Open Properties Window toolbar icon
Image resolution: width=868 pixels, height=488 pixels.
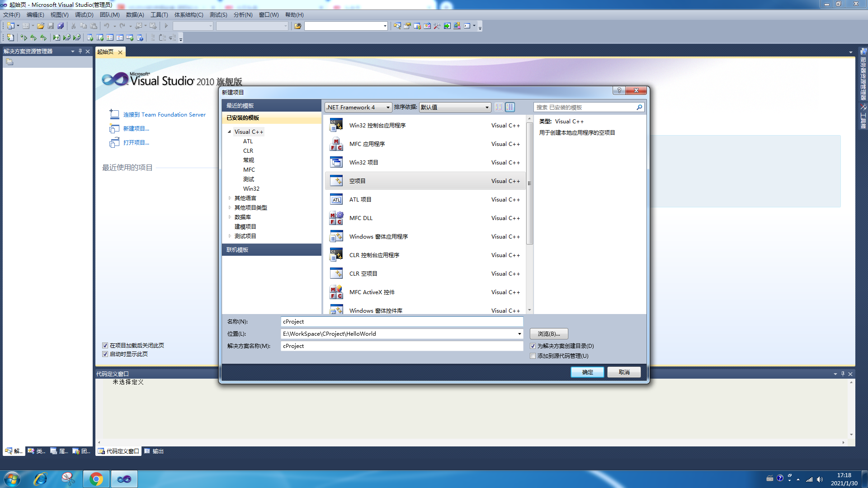click(407, 26)
